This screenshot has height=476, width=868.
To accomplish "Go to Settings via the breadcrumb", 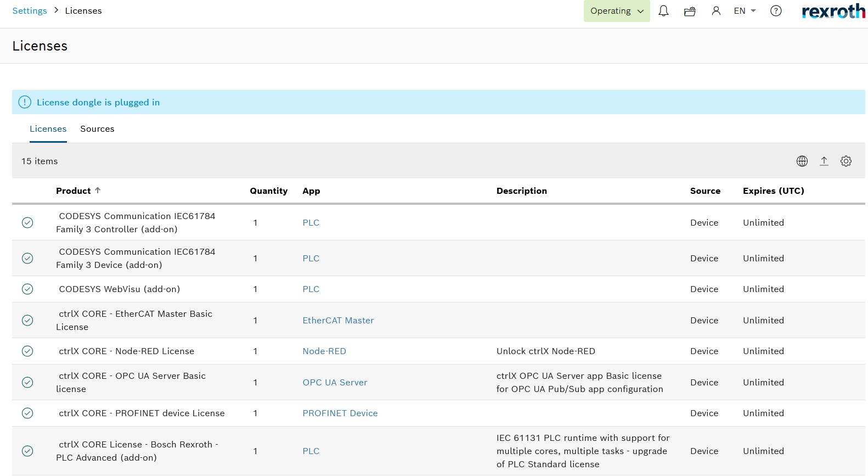I will tap(30, 11).
